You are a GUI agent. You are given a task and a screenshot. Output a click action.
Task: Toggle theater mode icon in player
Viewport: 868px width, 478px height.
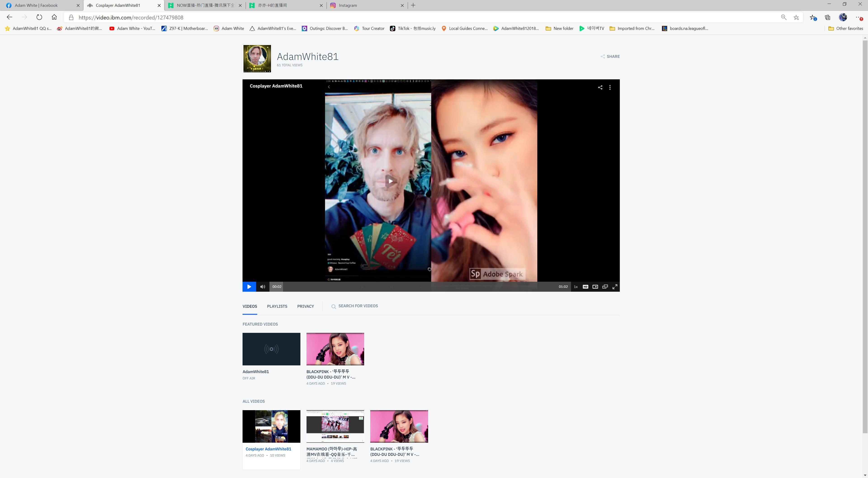595,287
